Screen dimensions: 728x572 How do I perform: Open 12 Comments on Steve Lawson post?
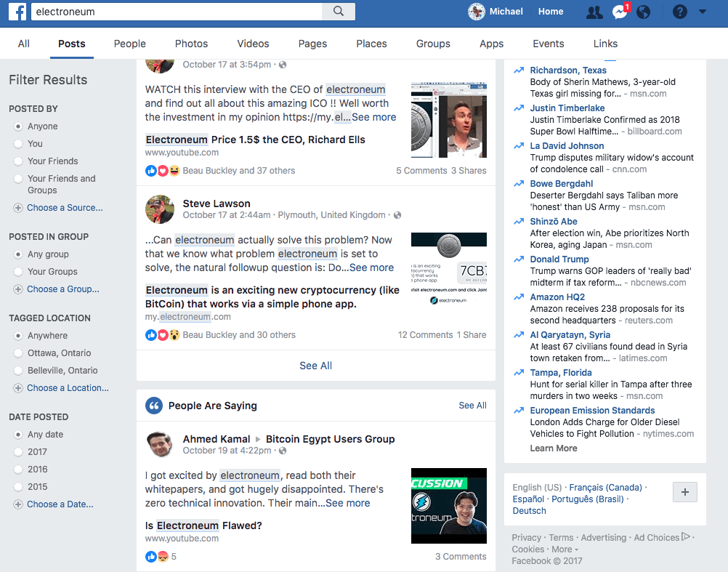425,335
